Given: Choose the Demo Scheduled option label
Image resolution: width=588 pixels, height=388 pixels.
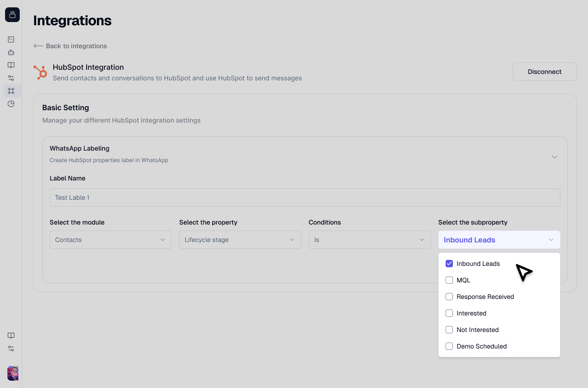Looking at the screenshot, I should [x=481, y=346].
